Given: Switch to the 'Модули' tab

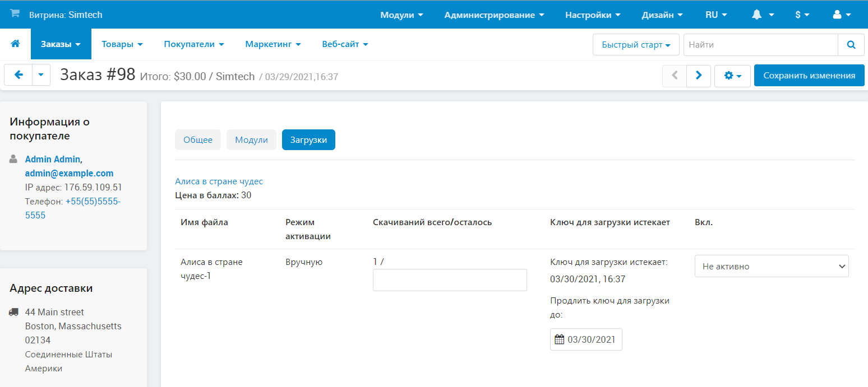Looking at the screenshot, I should [251, 140].
